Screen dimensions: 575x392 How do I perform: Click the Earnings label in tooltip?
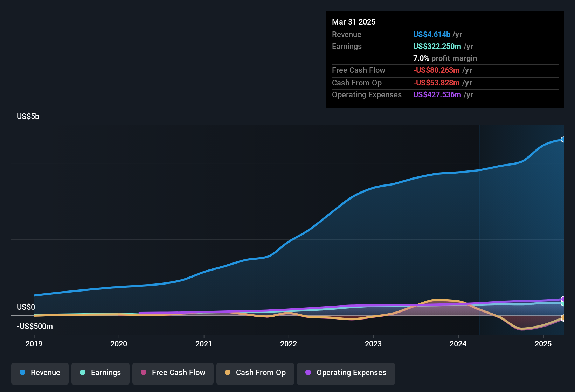[347, 46]
